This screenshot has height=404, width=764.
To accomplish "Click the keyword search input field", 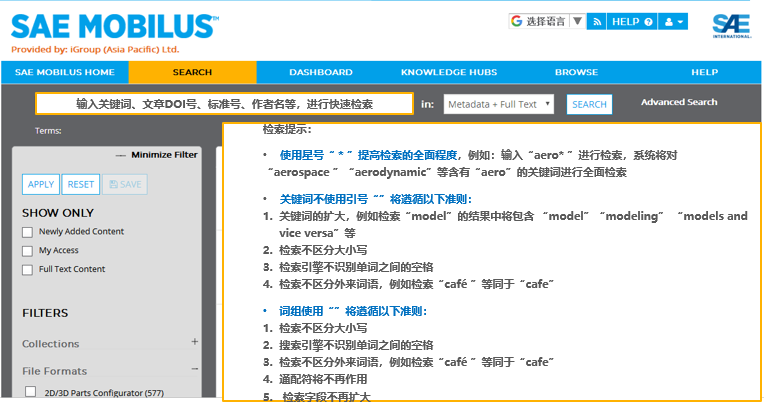I will tap(224, 104).
